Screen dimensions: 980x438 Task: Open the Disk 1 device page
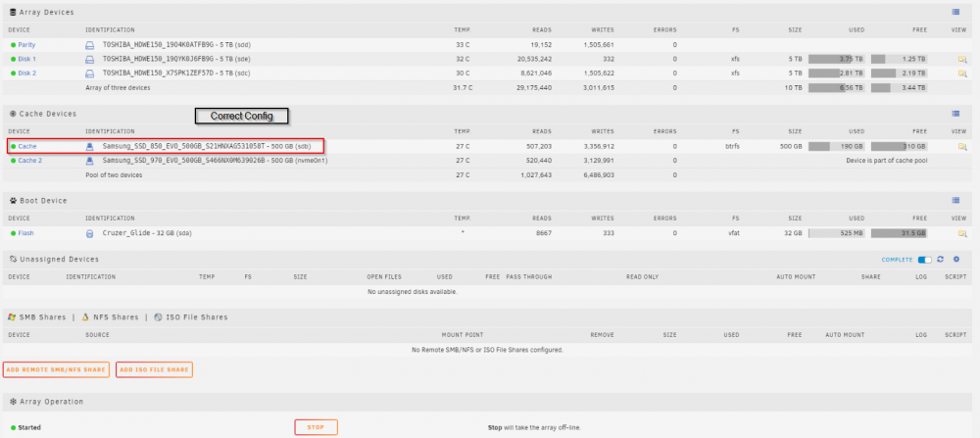tap(26, 60)
